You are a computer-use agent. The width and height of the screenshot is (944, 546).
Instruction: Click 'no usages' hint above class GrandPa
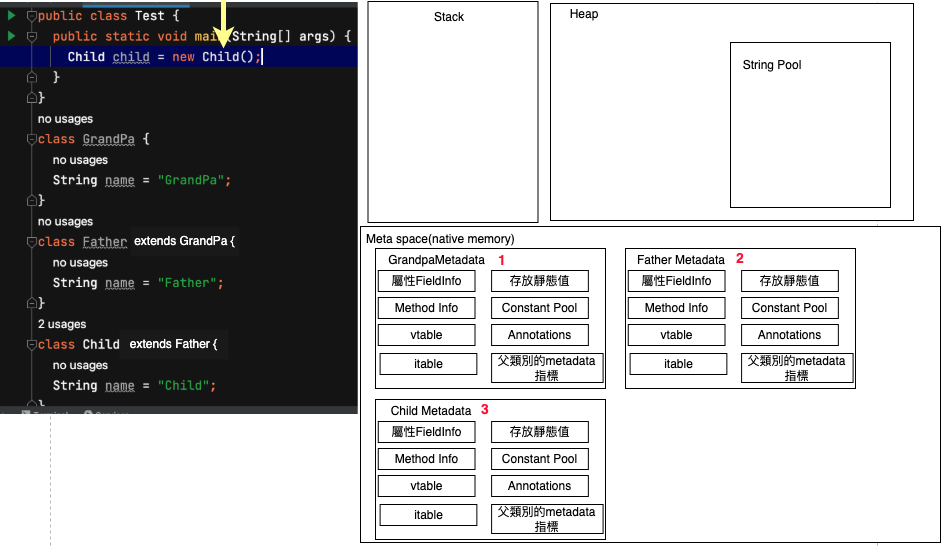point(65,119)
